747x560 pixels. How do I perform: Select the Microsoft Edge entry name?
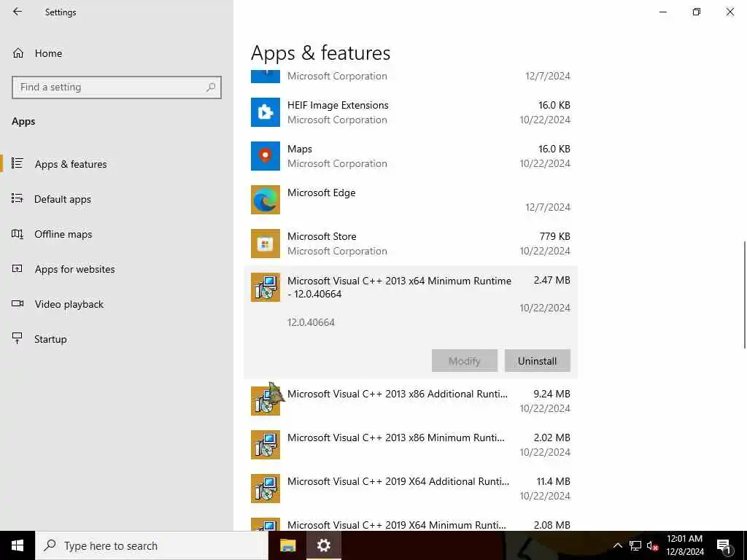[322, 192]
